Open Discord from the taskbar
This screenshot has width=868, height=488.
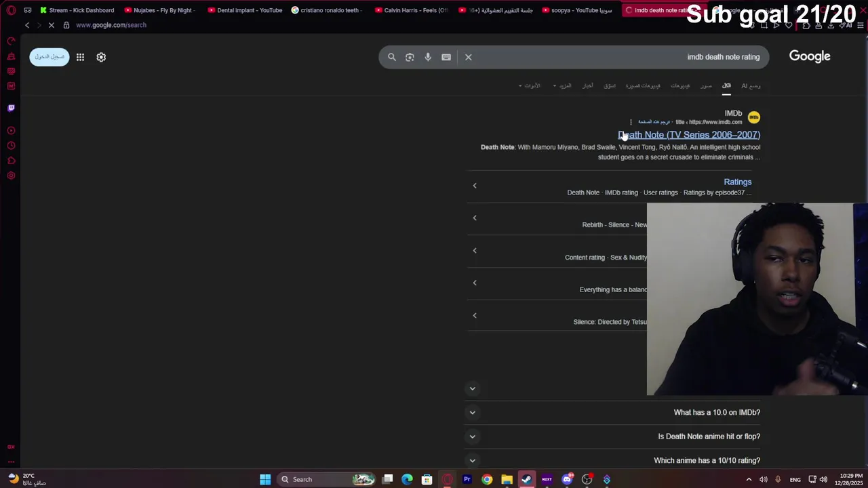click(x=567, y=479)
